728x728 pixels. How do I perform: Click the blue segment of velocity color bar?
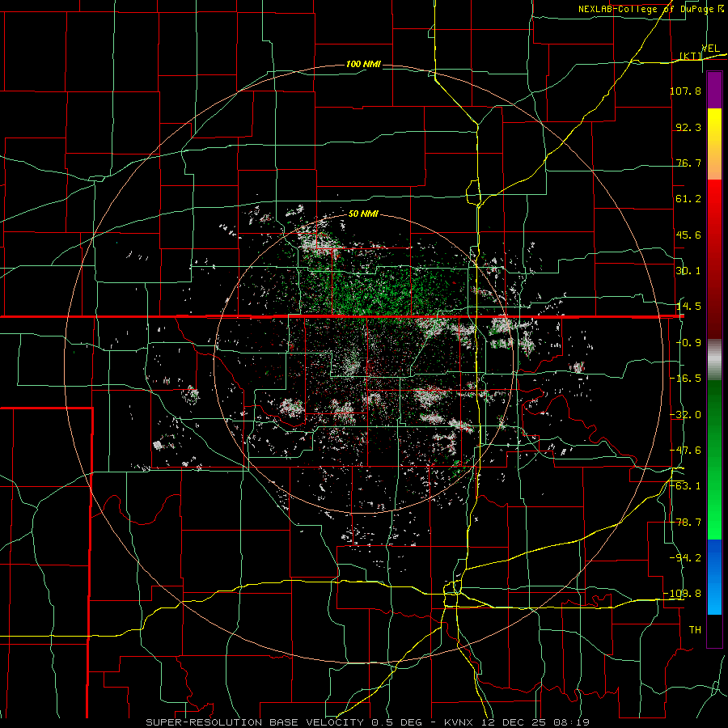[714, 577]
